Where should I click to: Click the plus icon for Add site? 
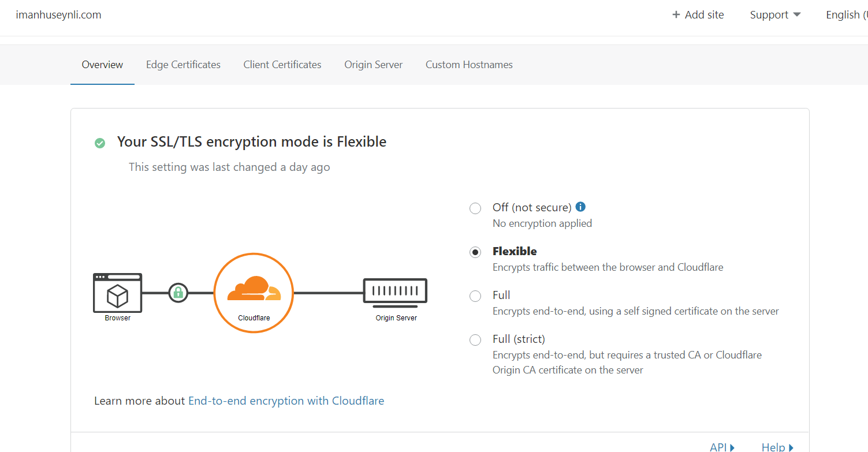point(676,15)
